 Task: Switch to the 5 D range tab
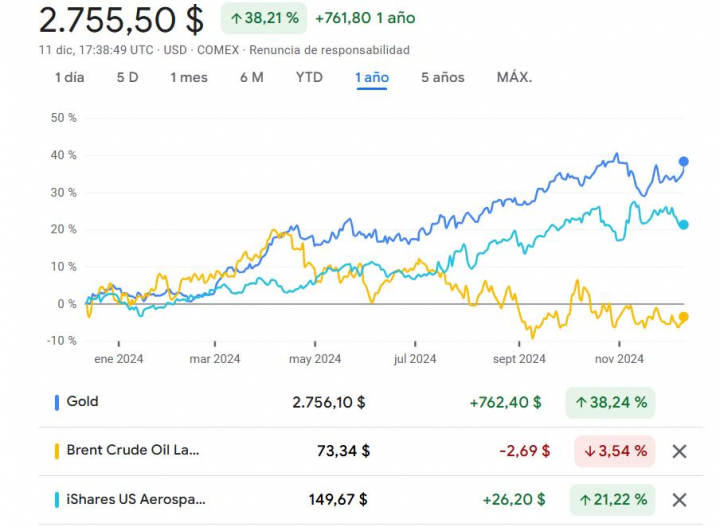(x=127, y=77)
